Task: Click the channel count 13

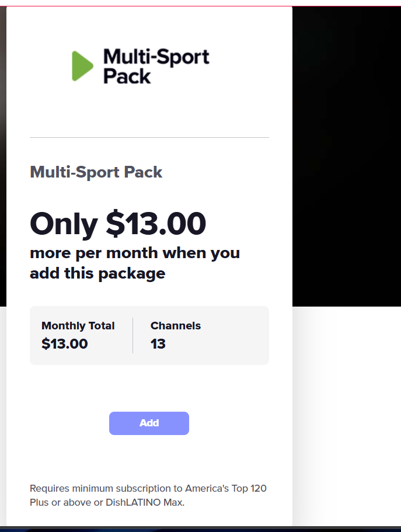Action: [158, 343]
